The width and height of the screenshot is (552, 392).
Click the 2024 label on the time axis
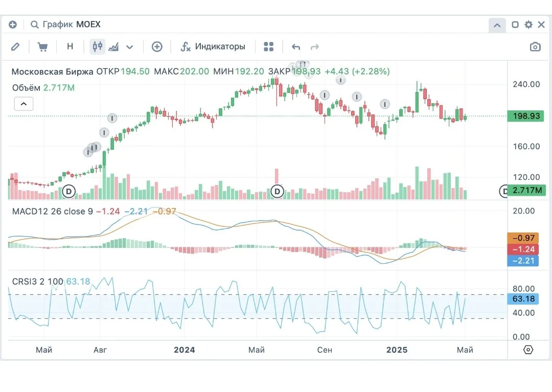pyautogui.click(x=185, y=350)
